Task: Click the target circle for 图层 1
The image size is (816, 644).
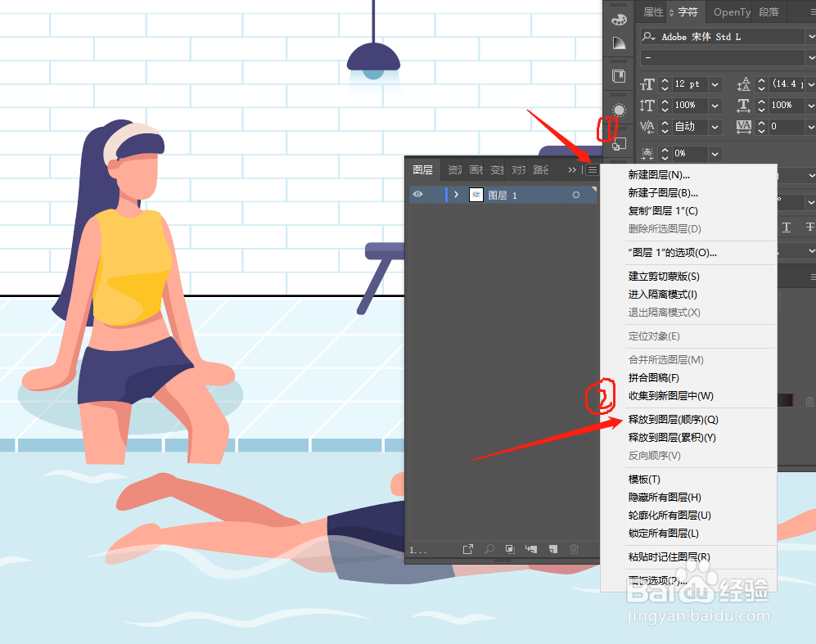Action: coord(576,195)
